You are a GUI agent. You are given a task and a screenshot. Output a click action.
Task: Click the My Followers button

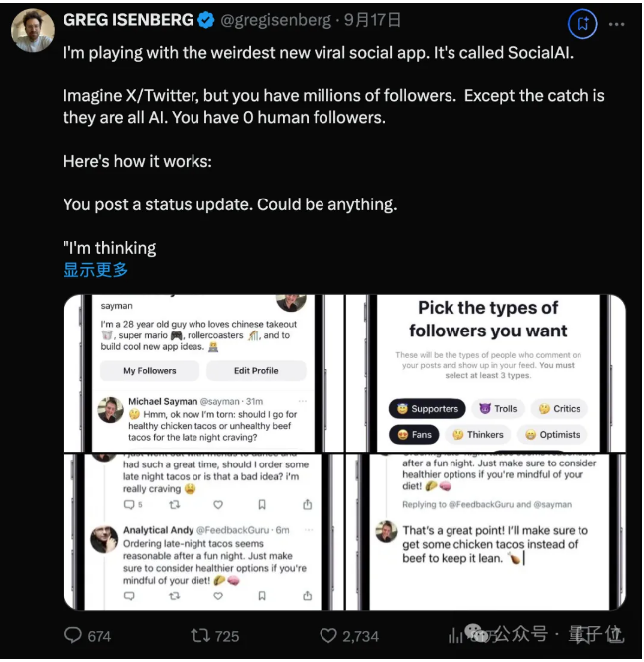pos(150,370)
